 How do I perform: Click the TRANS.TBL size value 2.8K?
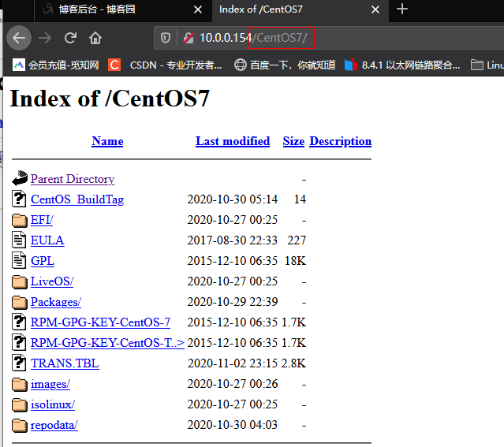click(293, 363)
